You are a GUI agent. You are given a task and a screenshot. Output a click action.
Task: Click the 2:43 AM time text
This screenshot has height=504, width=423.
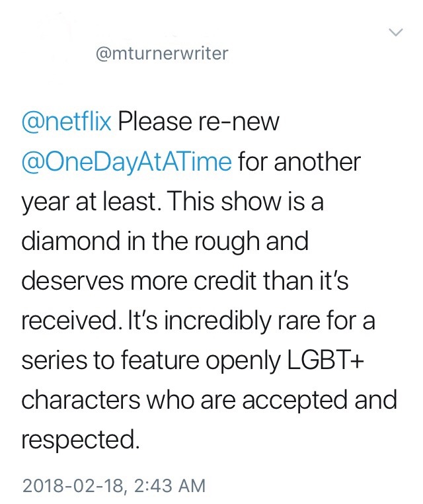(x=169, y=485)
